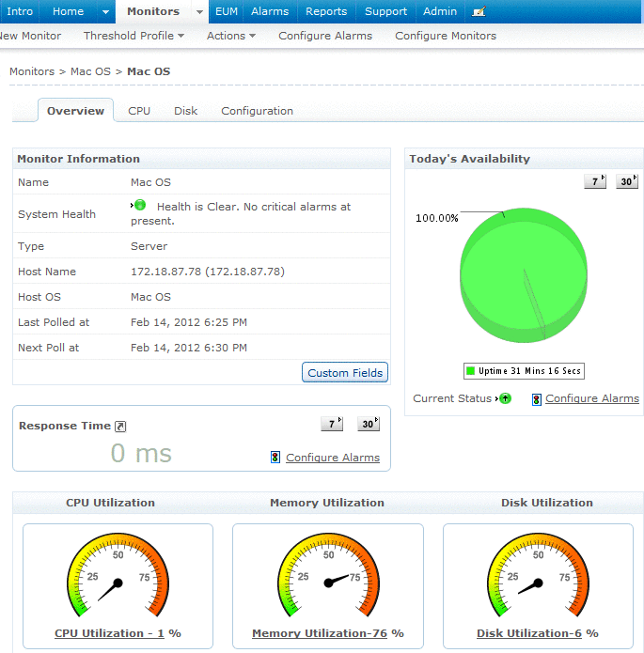Viewport: 644px width, 653px height.
Task: Open the Alarms menu
Action: click(x=270, y=11)
